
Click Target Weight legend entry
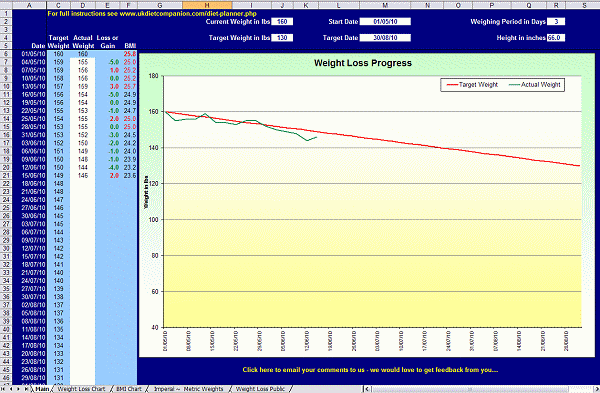pos(473,85)
